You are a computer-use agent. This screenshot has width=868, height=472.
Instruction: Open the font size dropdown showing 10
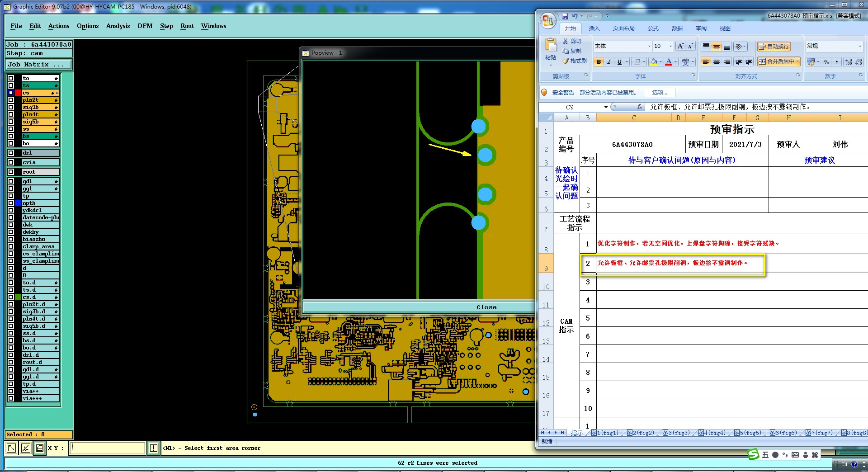coord(670,46)
